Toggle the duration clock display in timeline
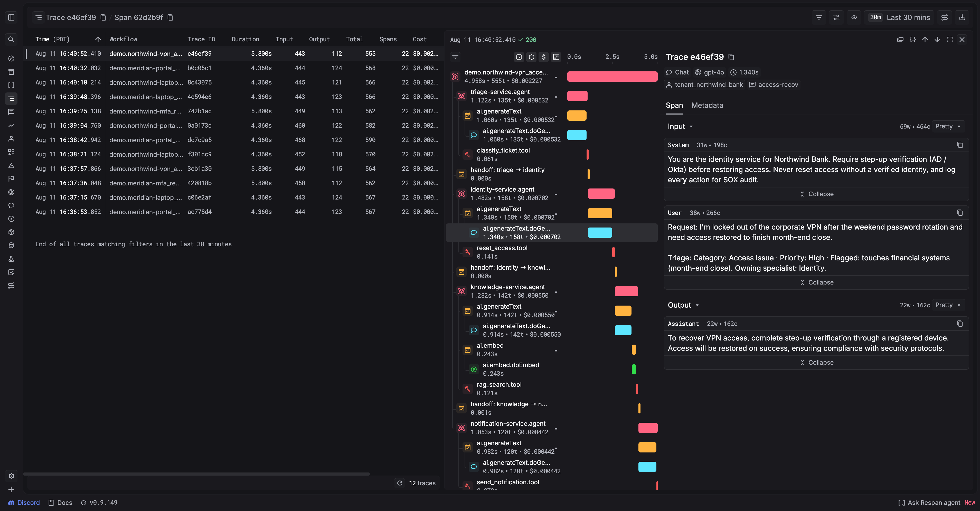The width and height of the screenshot is (980, 511). [519, 57]
